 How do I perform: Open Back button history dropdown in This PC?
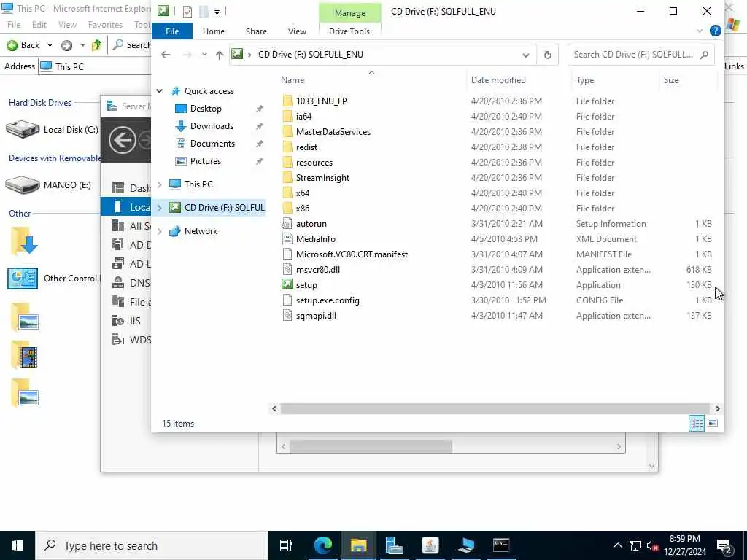point(50,45)
